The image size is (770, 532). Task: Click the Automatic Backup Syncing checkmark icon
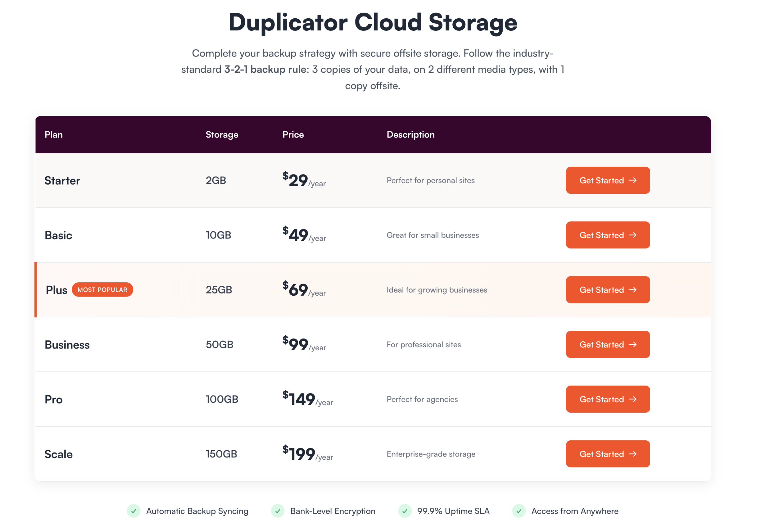click(134, 511)
